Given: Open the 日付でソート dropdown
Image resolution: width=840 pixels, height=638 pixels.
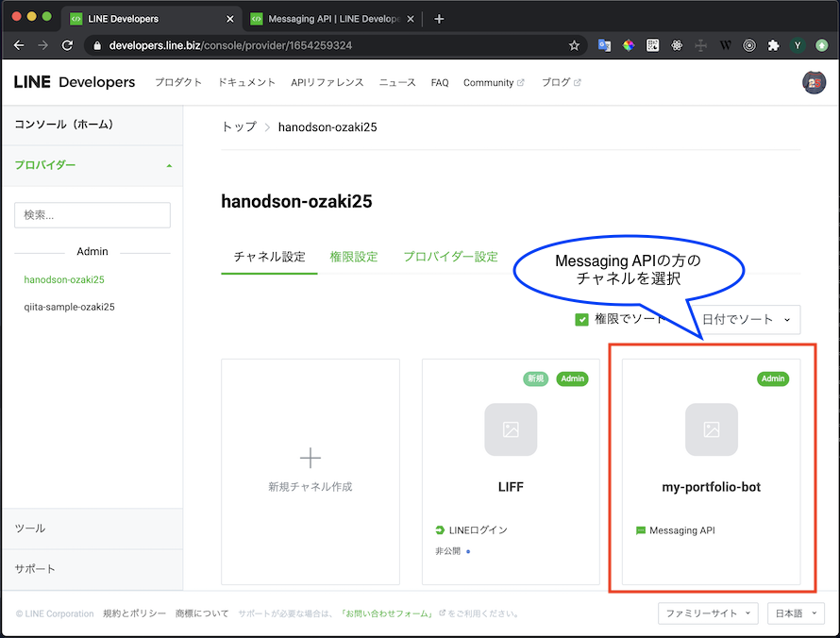Looking at the screenshot, I should tap(745, 320).
